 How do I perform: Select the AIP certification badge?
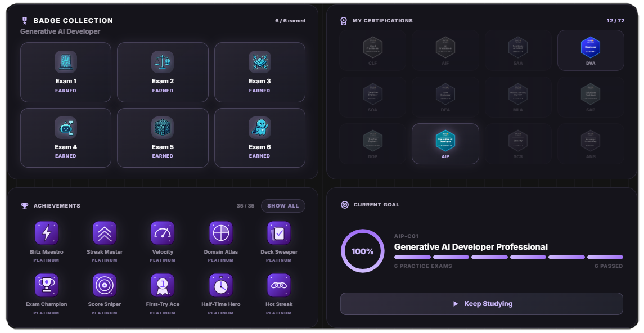point(445,143)
